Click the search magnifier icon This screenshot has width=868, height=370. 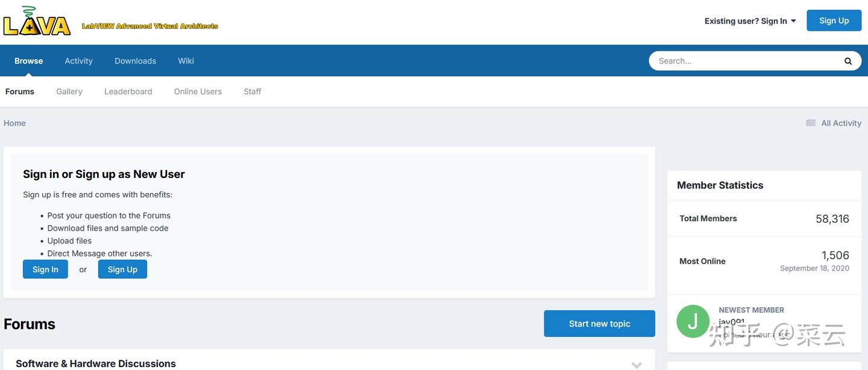(x=848, y=61)
